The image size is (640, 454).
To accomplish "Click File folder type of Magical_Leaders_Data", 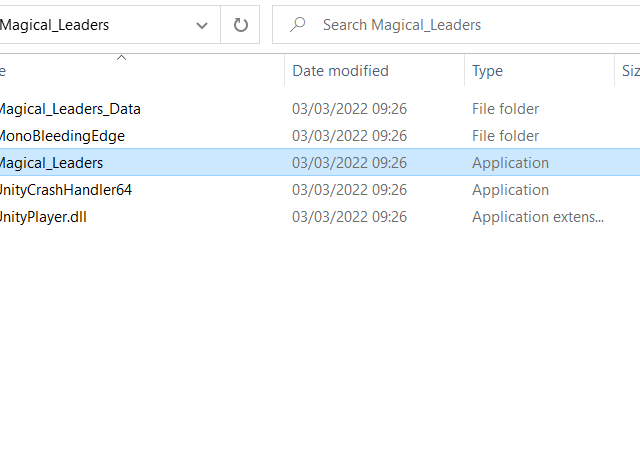I will coord(505,109).
